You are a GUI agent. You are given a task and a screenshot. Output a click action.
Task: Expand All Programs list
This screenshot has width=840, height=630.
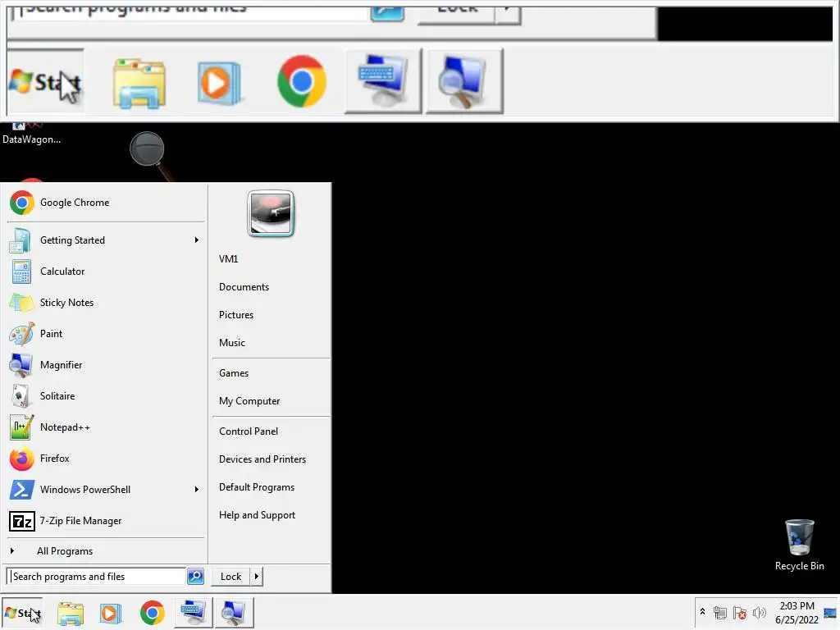(x=105, y=550)
